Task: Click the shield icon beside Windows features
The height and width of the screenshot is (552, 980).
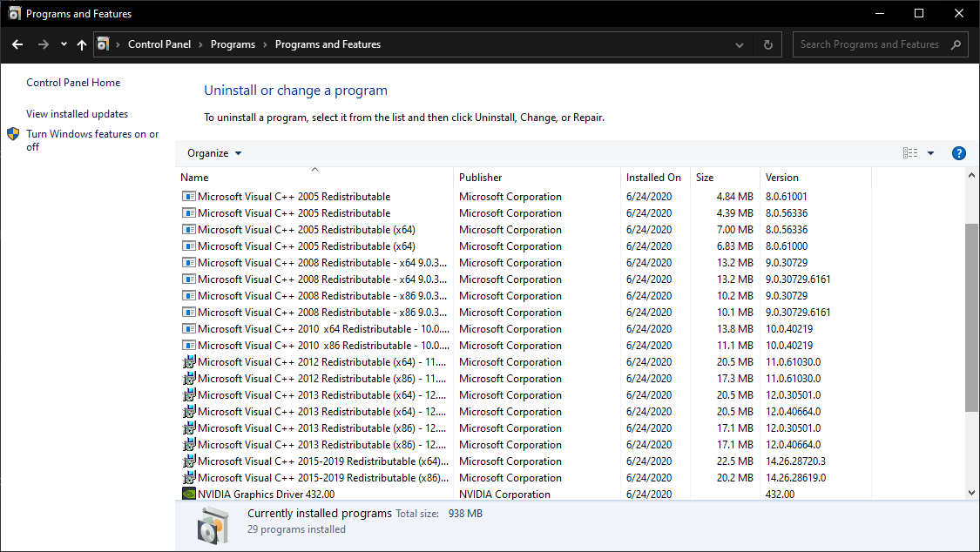Action: click(13, 133)
